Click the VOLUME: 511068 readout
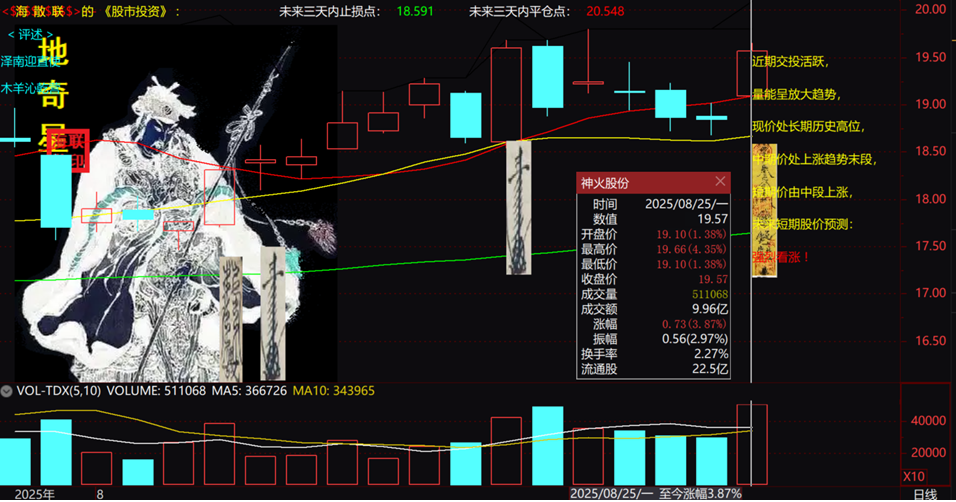 click(x=156, y=391)
